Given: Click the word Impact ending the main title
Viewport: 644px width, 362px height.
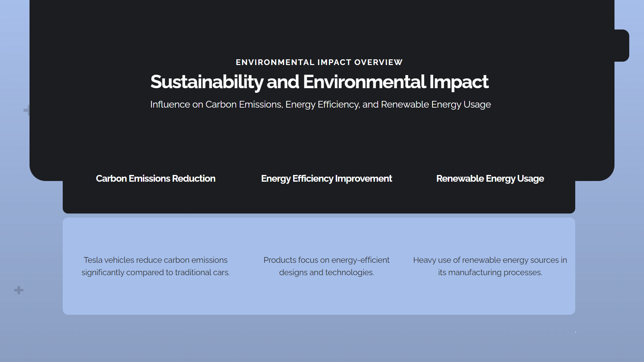Looking at the screenshot, I should pos(459,82).
